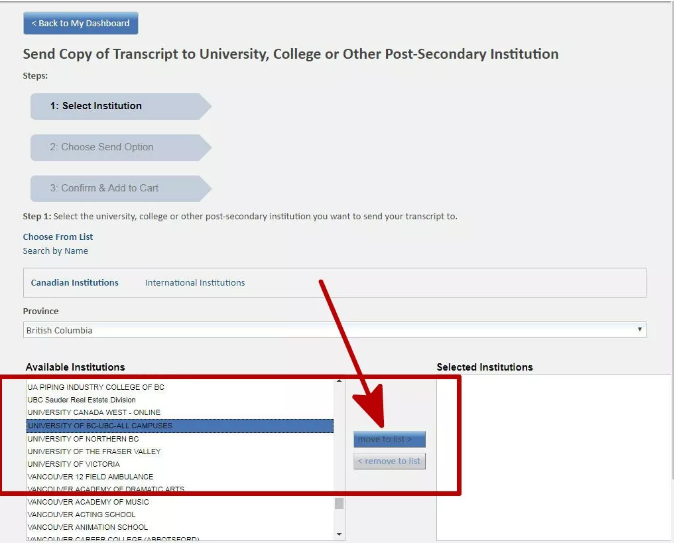Open the Choose From List link

pyautogui.click(x=58, y=237)
